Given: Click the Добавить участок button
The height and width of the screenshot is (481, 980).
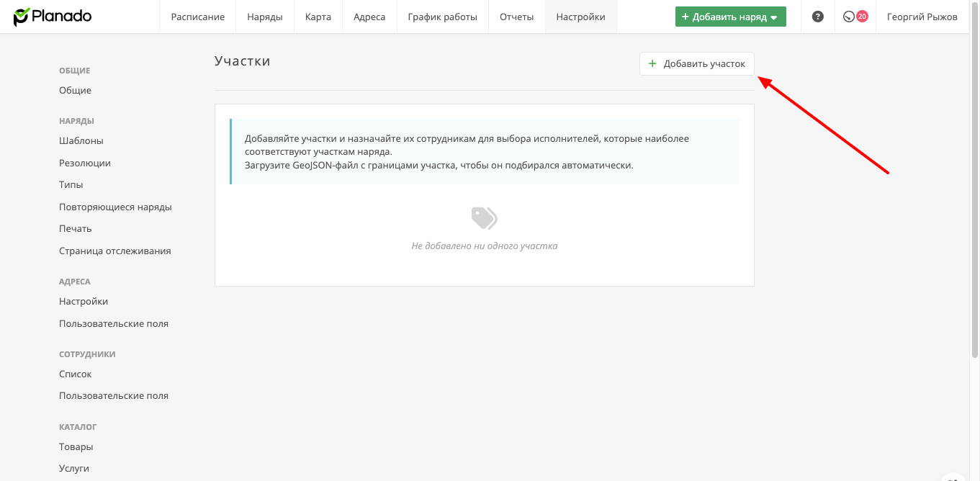Looking at the screenshot, I should pyautogui.click(x=697, y=63).
